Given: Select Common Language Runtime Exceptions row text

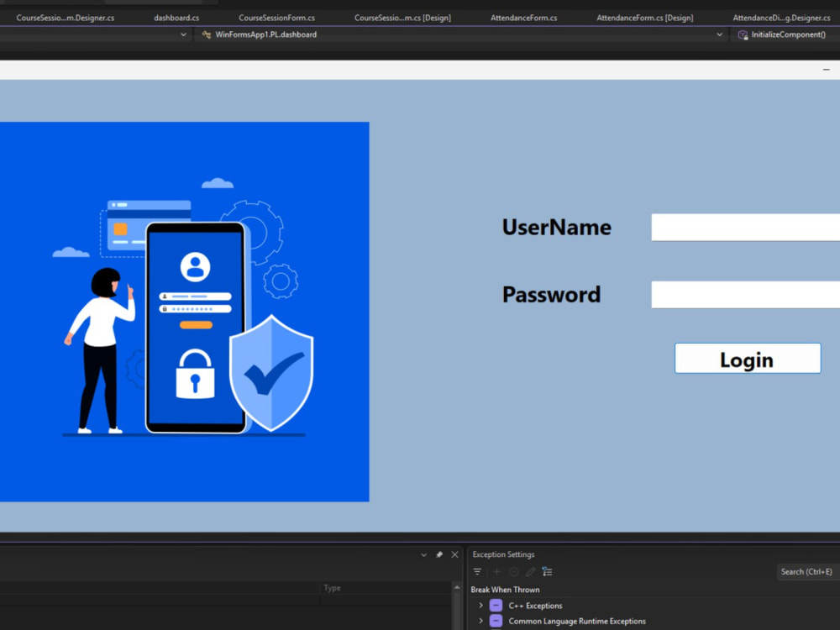Looking at the screenshot, I should point(577,621).
